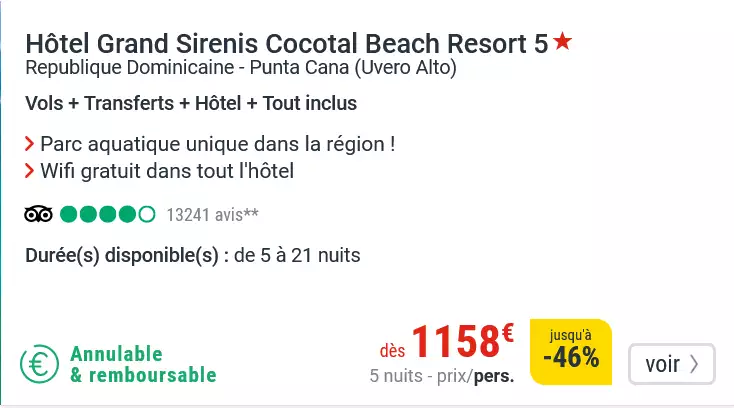734x408 pixels.
Task: Click the 5 nuits - prix/pers. label
Action: 442,377
